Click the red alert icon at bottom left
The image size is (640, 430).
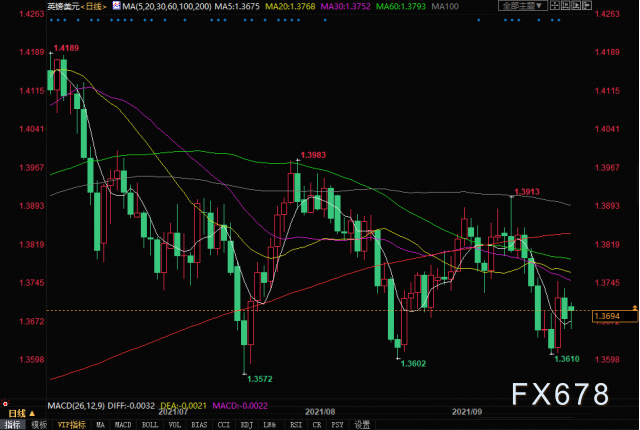tap(5, 403)
